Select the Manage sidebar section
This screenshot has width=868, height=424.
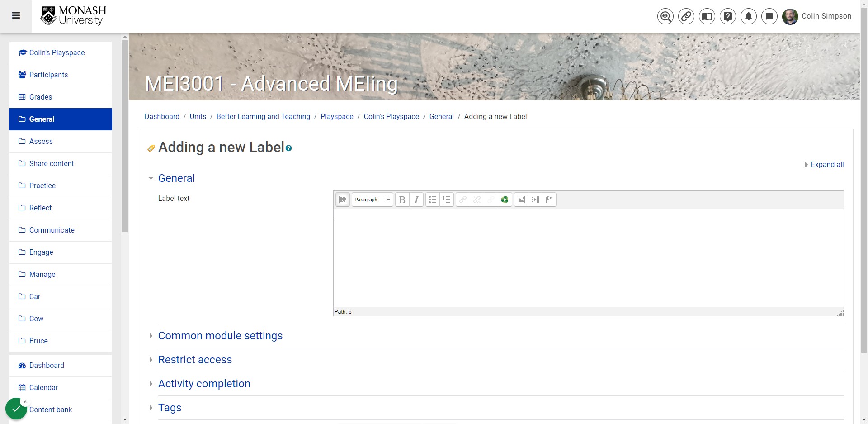click(x=61, y=275)
